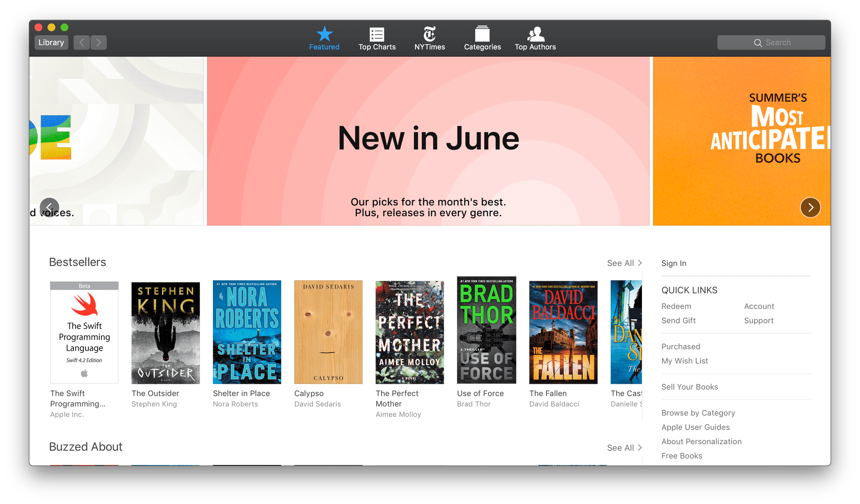This screenshot has height=504, width=860.
Task: Expand See All for Bestsellers
Action: coord(623,263)
